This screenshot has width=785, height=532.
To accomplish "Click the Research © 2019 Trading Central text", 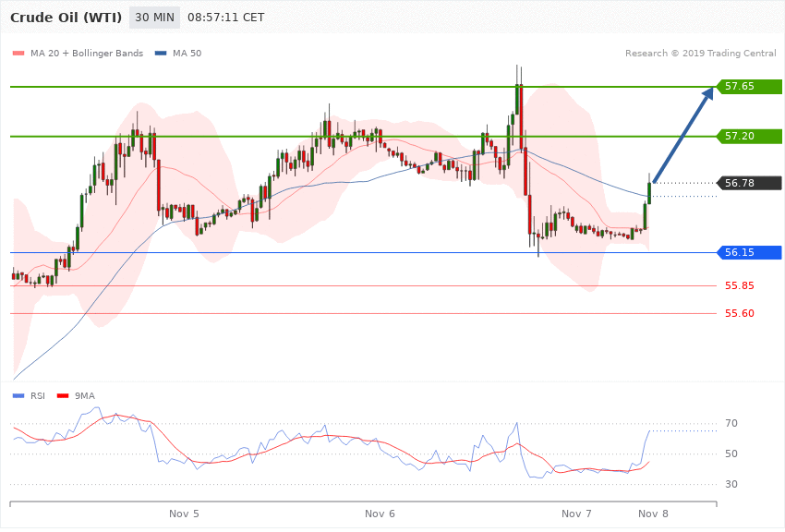I will point(700,53).
